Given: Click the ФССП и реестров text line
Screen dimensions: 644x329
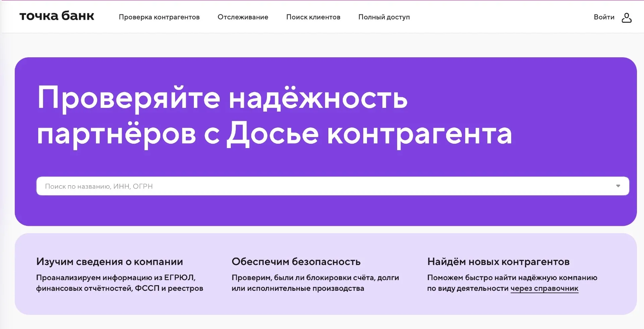Looking at the screenshot, I should (x=119, y=288).
